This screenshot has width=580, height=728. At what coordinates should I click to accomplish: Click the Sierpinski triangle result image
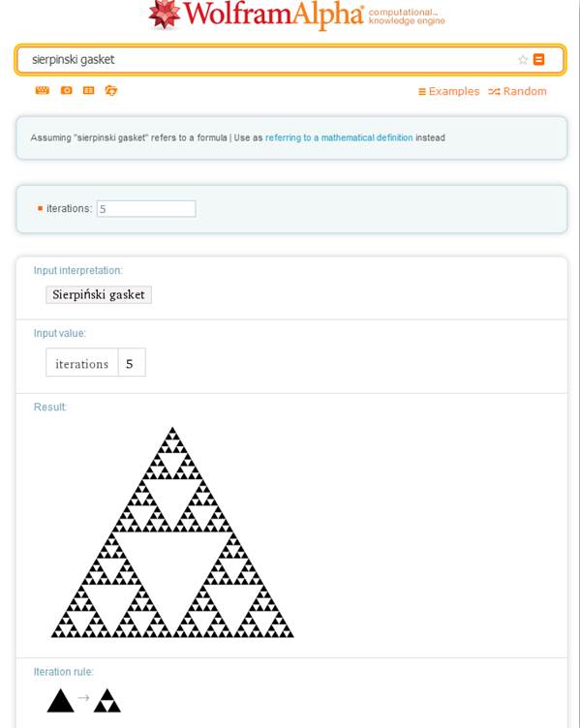[x=172, y=532]
